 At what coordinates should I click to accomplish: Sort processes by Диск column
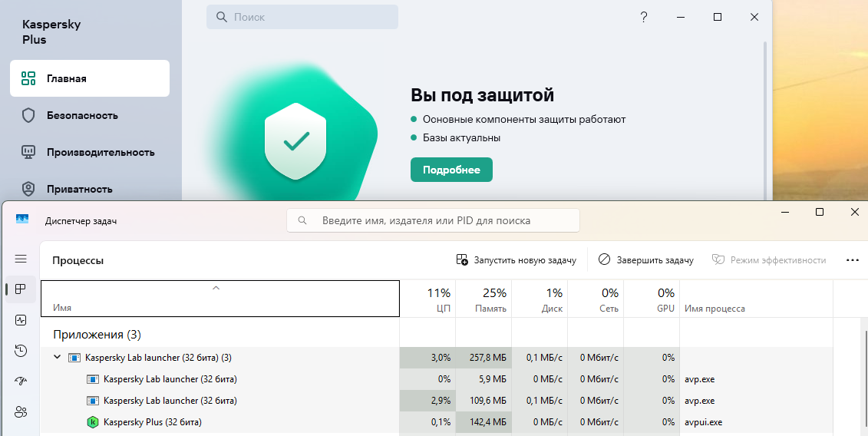pyautogui.click(x=540, y=299)
